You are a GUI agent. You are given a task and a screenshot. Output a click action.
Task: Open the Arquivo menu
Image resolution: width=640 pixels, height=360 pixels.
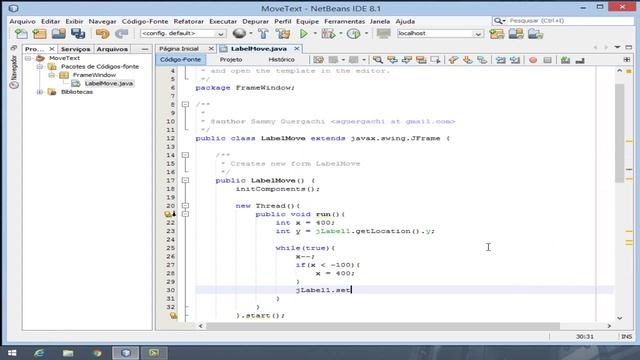pyautogui.click(x=22, y=21)
